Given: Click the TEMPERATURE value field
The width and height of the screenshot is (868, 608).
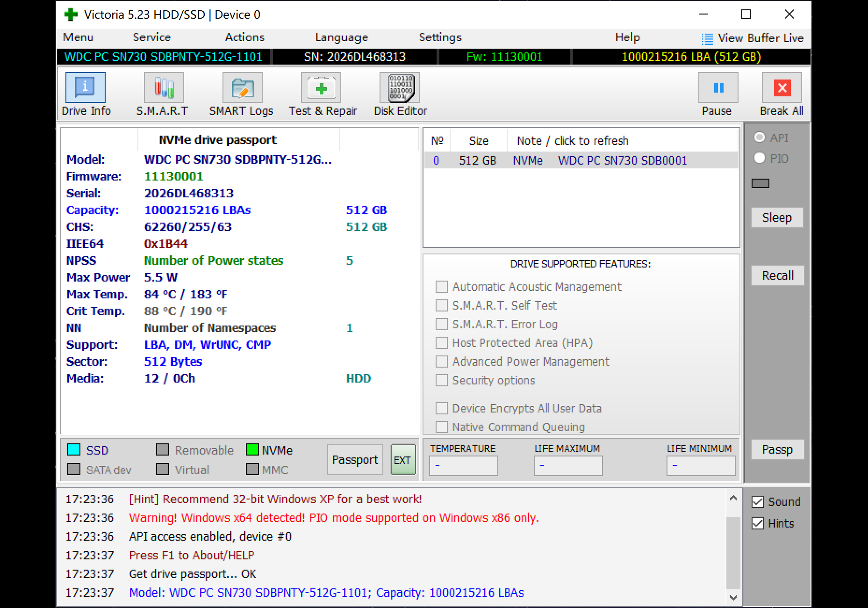Looking at the screenshot, I should point(464,465).
